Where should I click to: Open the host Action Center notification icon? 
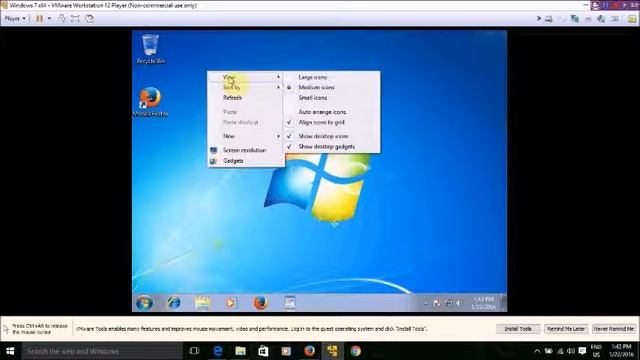pyautogui.click(x=582, y=351)
